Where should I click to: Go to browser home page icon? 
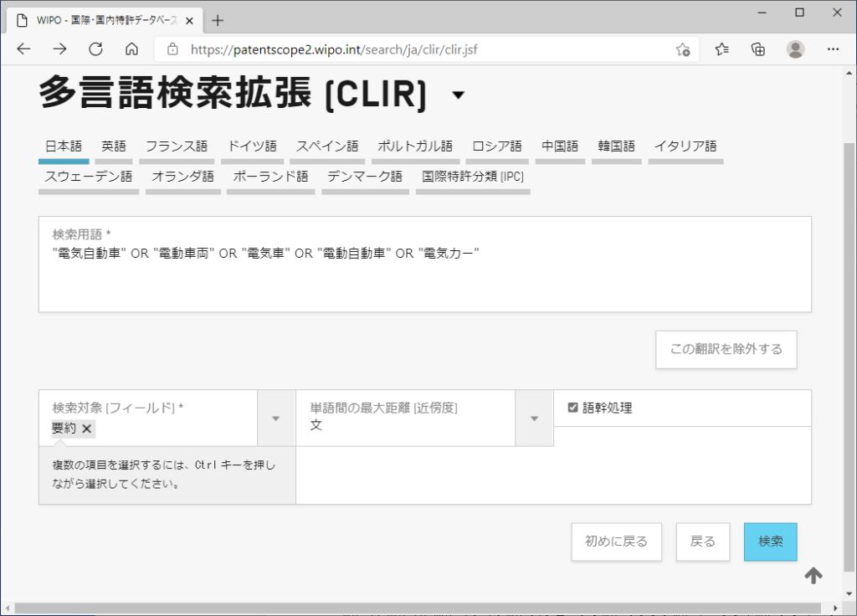[x=131, y=49]
